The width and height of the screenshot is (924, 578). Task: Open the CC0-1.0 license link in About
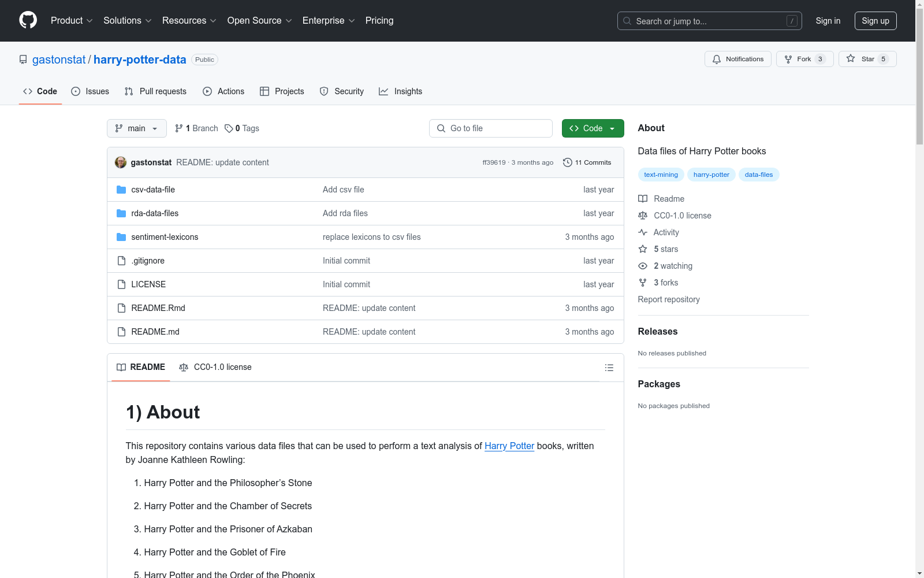[675, 216]
